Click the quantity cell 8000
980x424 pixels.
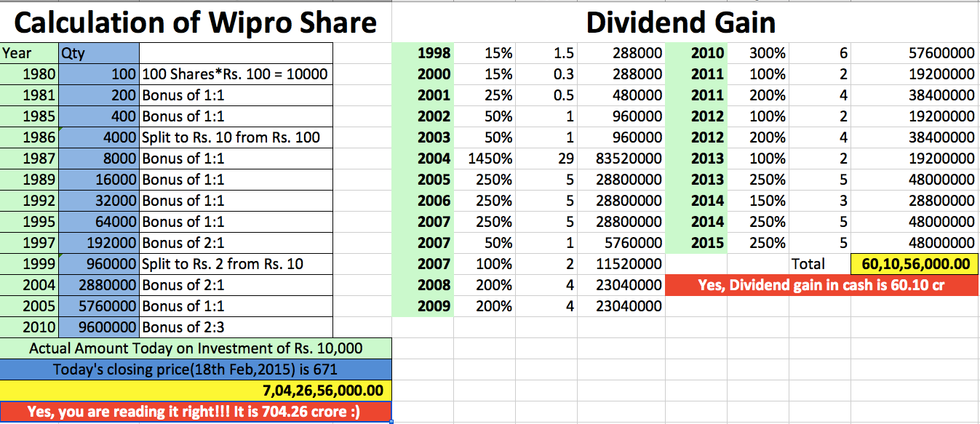[x=99, y=159]
